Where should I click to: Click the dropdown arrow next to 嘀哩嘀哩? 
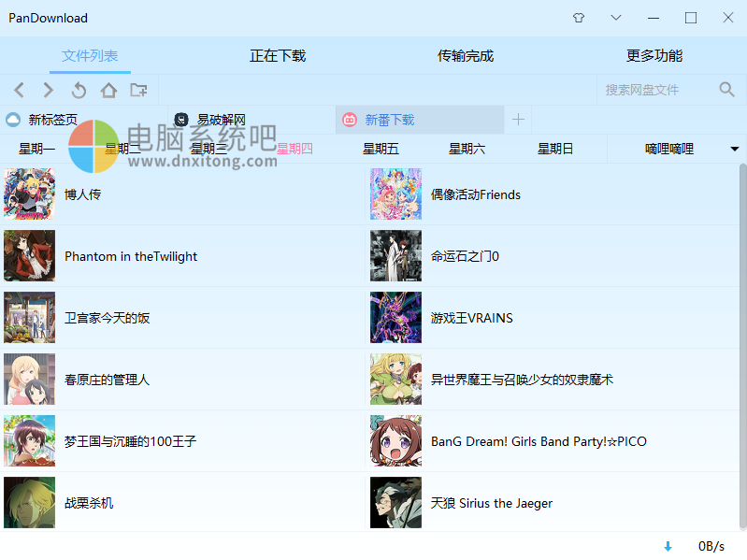pyautogui.click(x=735, y=149)
